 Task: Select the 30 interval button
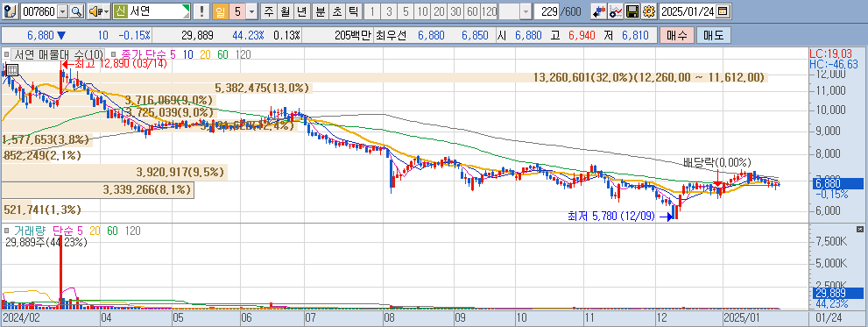456,11
